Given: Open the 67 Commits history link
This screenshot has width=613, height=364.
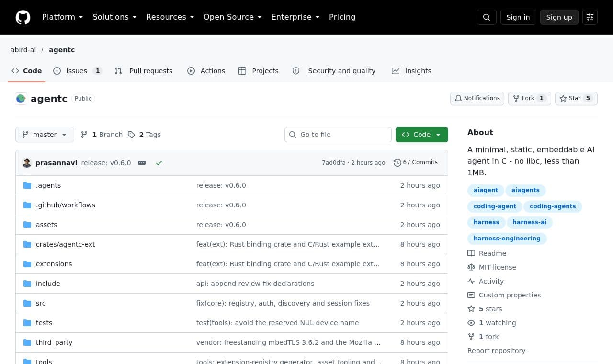Looking at the screenshot, I should pos(416,162).
